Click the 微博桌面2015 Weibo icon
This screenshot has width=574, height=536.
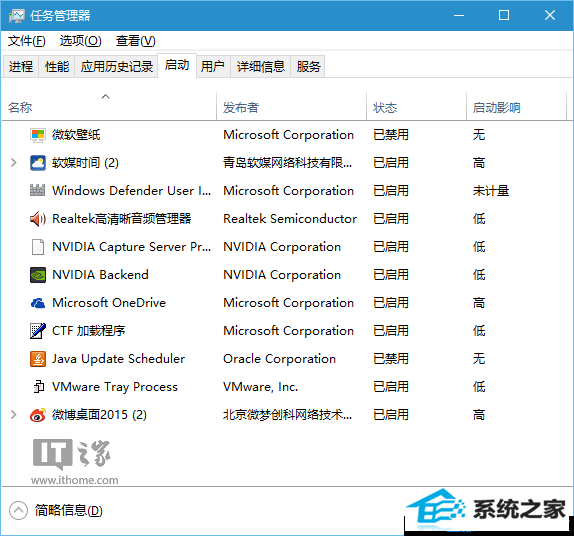tap(38, 415)
